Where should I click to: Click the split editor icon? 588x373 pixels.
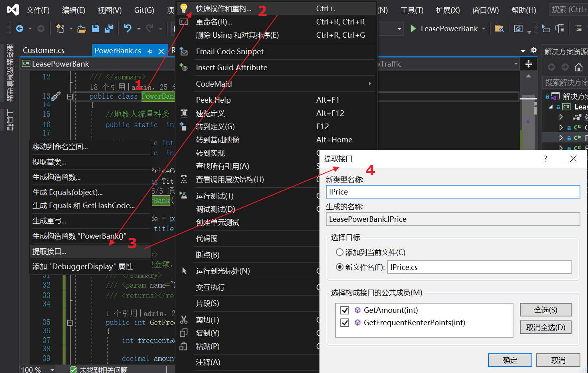[528, 64]
